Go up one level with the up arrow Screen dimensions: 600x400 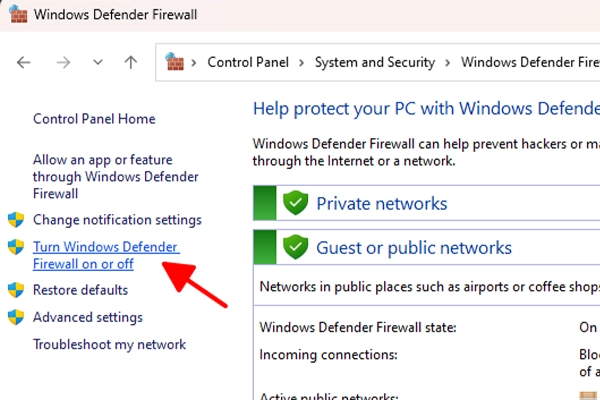(131, 62)
